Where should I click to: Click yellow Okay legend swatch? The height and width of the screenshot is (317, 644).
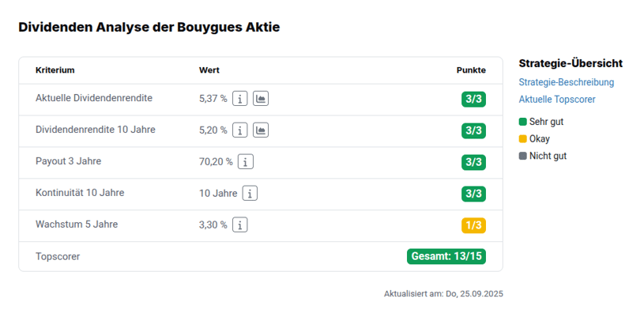[522, 139]
